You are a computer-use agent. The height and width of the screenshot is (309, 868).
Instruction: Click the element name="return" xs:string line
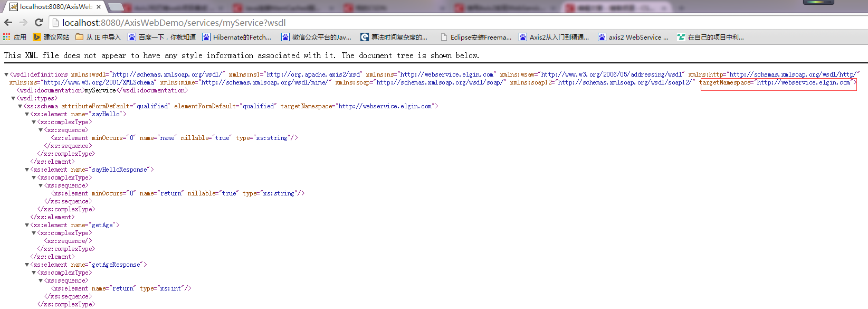(178, 193)
